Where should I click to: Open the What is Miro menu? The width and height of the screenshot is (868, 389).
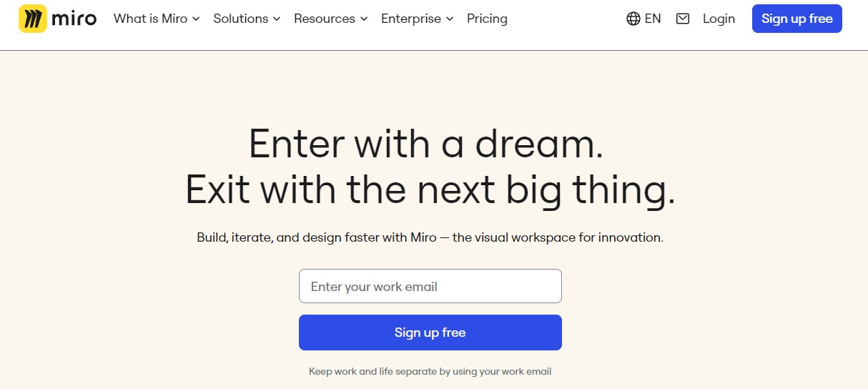[150, 19]
